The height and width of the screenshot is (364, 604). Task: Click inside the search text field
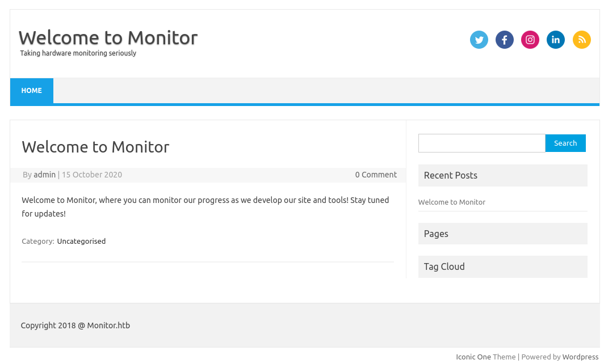[x=481, y=143]
